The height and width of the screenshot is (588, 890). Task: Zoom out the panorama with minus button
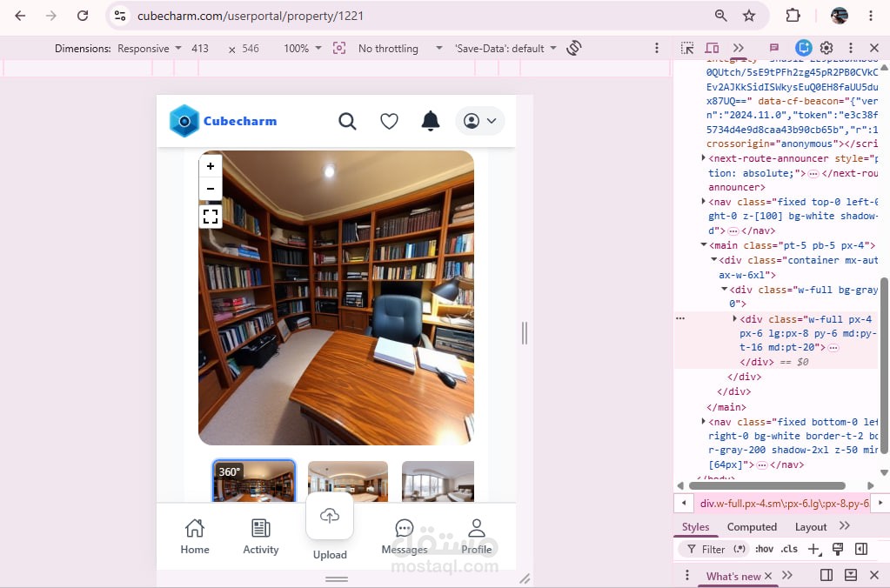coord(211,189)
